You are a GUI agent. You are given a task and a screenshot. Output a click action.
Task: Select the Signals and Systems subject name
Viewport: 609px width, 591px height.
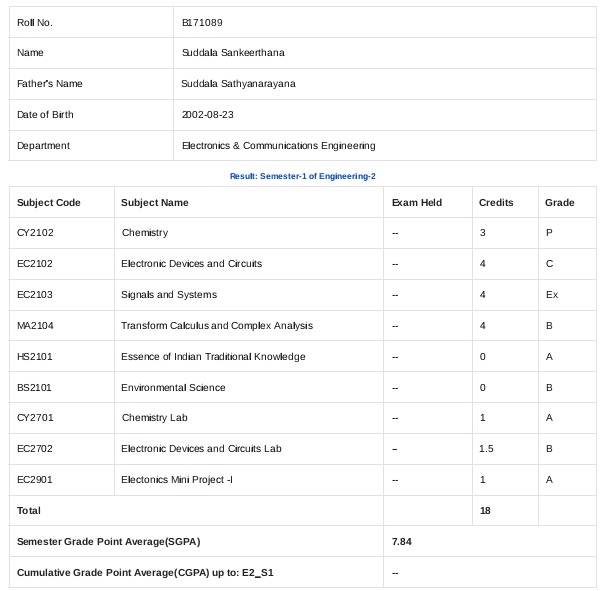pos(169,295)
